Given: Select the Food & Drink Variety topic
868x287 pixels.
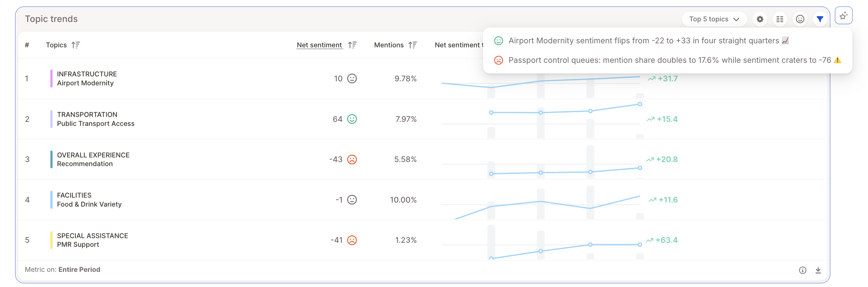Looking at the screenshot, I should pos(89,204).
